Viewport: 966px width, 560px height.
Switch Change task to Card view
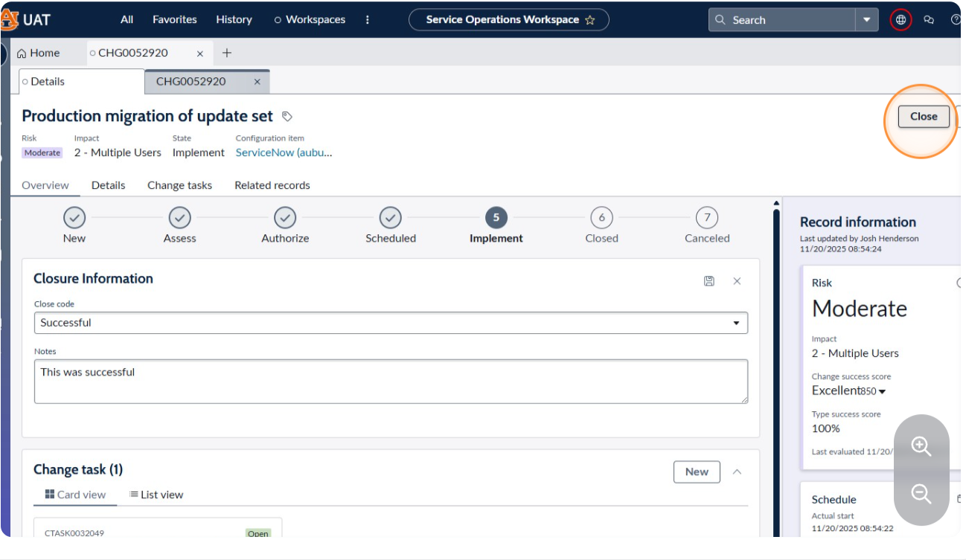pyautogui.click(x=75, y=495)
